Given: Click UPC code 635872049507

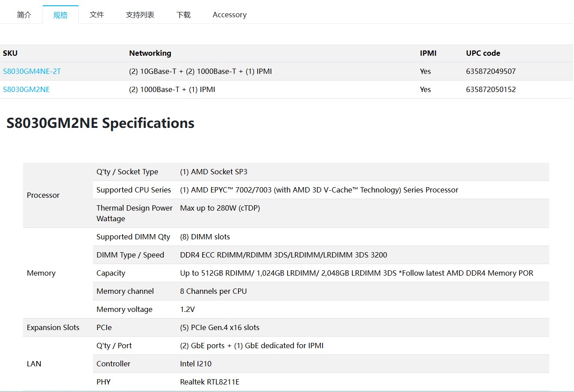Looking at the screenshot, I should (491, 71).
